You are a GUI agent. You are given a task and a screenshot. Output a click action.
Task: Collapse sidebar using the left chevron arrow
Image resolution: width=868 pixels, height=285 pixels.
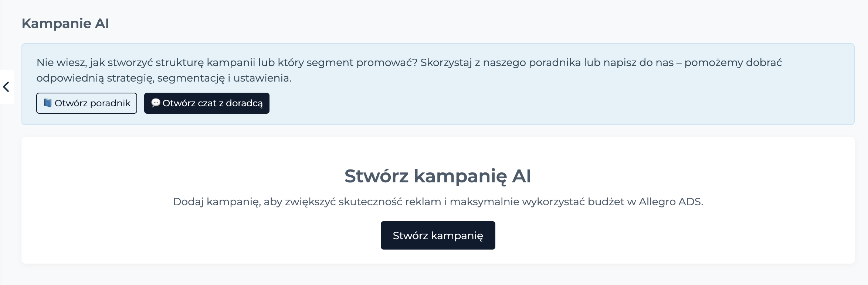6,87
